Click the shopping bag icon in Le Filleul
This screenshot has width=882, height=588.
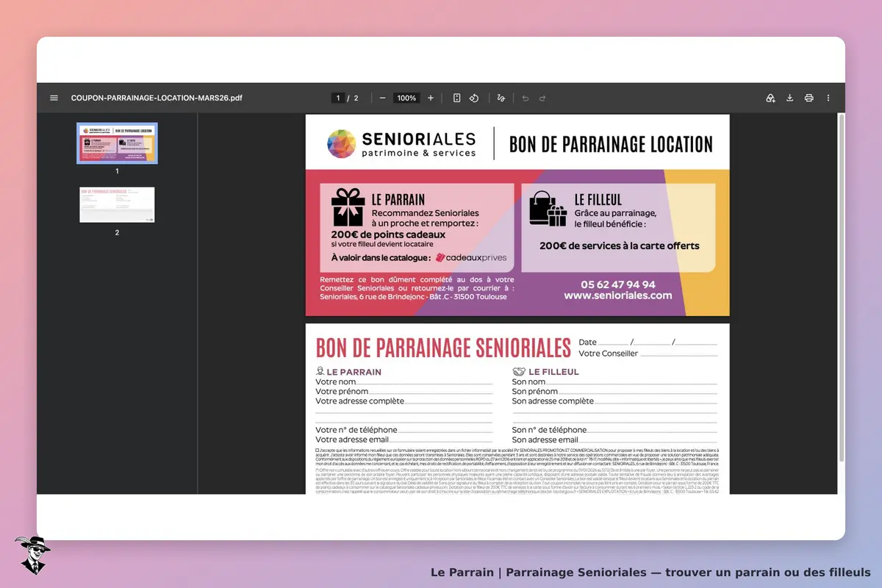point(548,209)
